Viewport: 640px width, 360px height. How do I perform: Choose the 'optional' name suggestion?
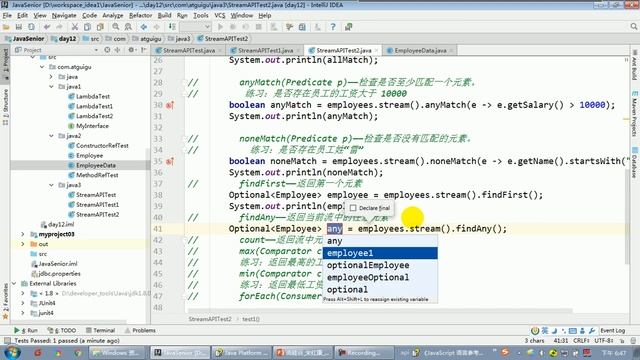(380, 289)
